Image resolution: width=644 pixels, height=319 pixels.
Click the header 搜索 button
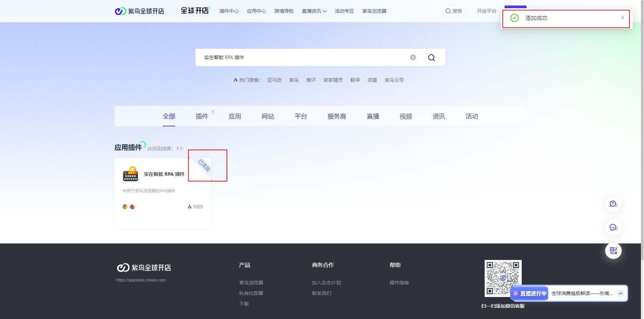click(454, 11)
